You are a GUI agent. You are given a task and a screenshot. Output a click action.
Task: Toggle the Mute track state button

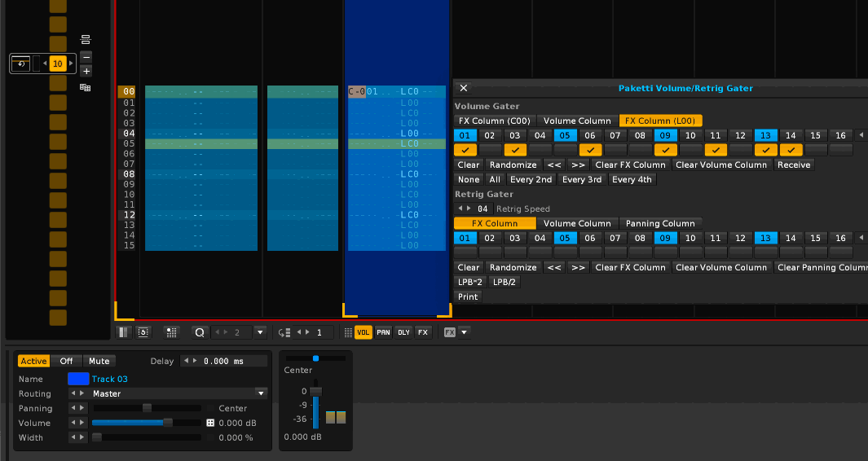point(99,361)
